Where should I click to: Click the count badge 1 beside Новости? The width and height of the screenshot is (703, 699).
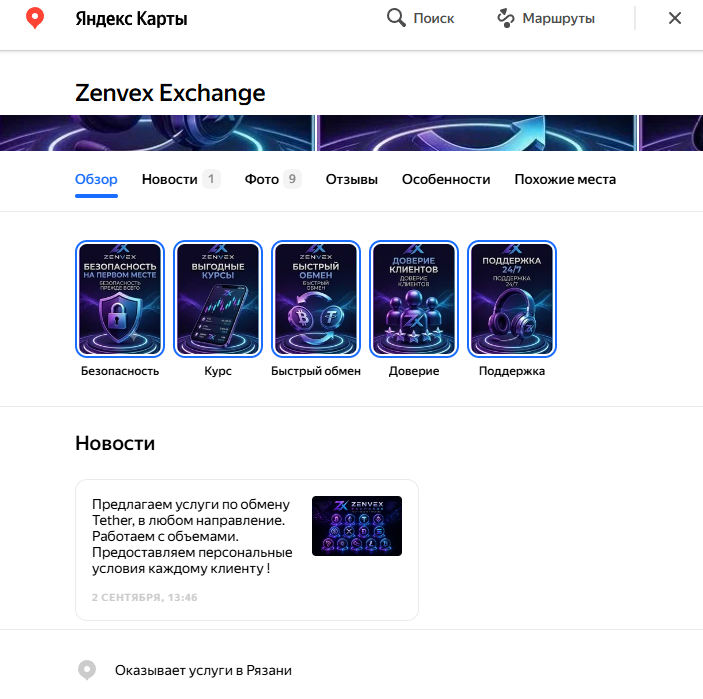[211, 179]
